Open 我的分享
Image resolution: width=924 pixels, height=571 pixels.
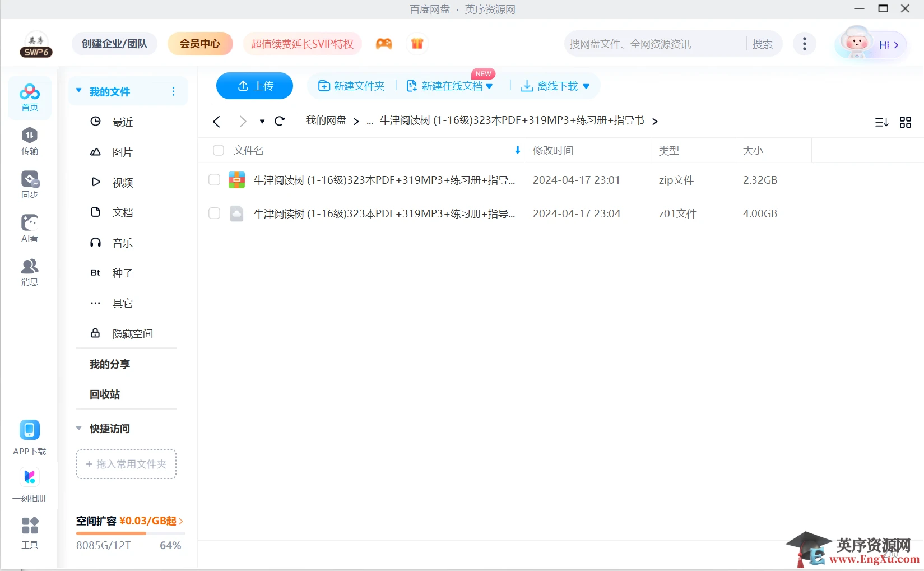pyautogui.click(x=110, y=364)
